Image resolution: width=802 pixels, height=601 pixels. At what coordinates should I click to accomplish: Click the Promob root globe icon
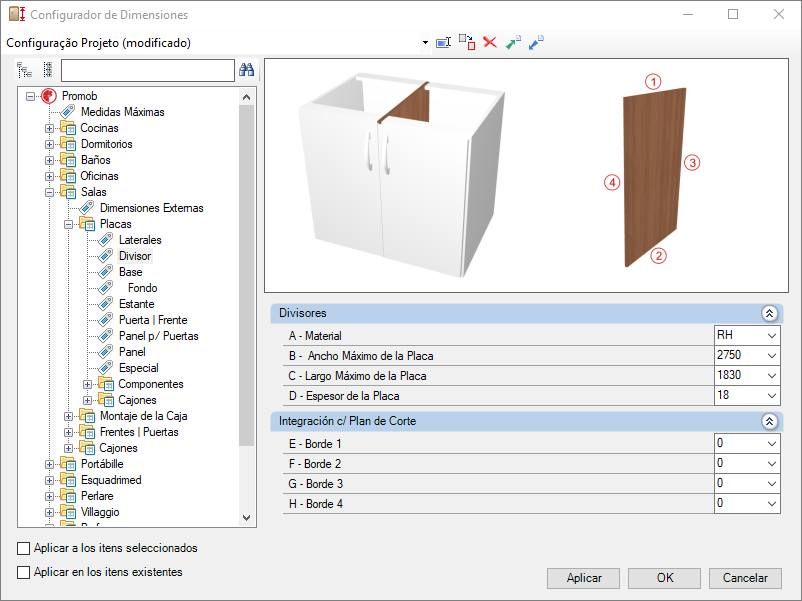pyautogui.click(x=49, y=96)
